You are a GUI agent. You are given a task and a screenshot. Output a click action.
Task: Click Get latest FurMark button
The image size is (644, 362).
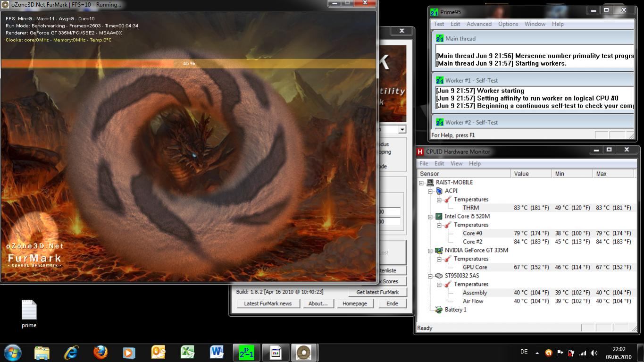(x=377, y=292)
